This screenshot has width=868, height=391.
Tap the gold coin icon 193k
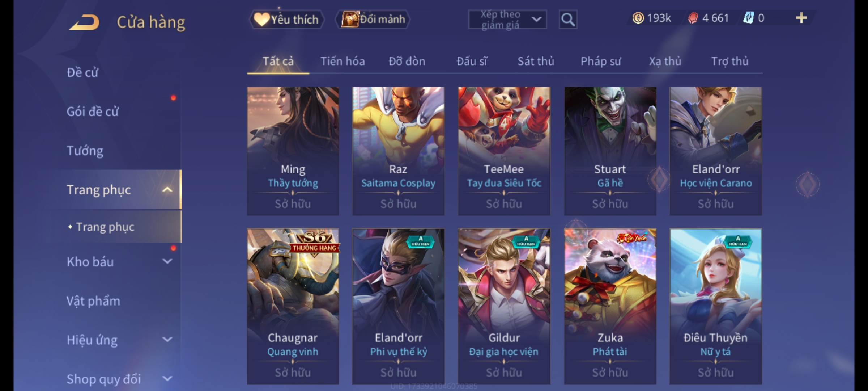[638, 18]
